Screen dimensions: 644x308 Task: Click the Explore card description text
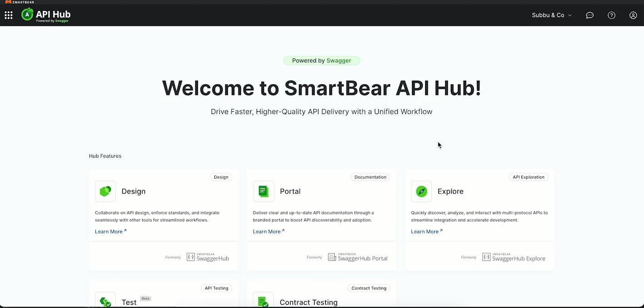(479, 216)
